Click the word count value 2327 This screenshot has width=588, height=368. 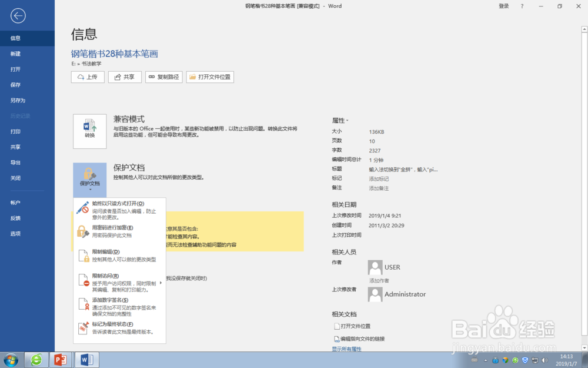pyautogui.click(x=375, y=151)
